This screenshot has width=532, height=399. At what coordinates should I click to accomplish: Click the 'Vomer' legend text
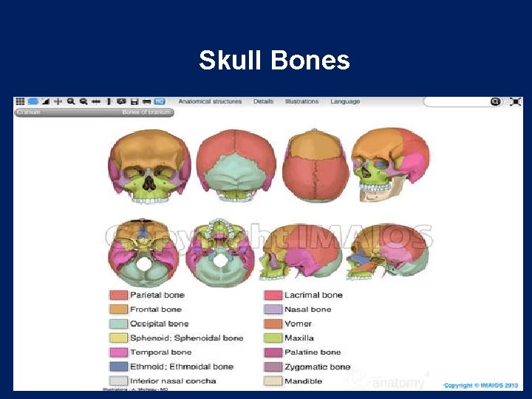pos(299,324)
